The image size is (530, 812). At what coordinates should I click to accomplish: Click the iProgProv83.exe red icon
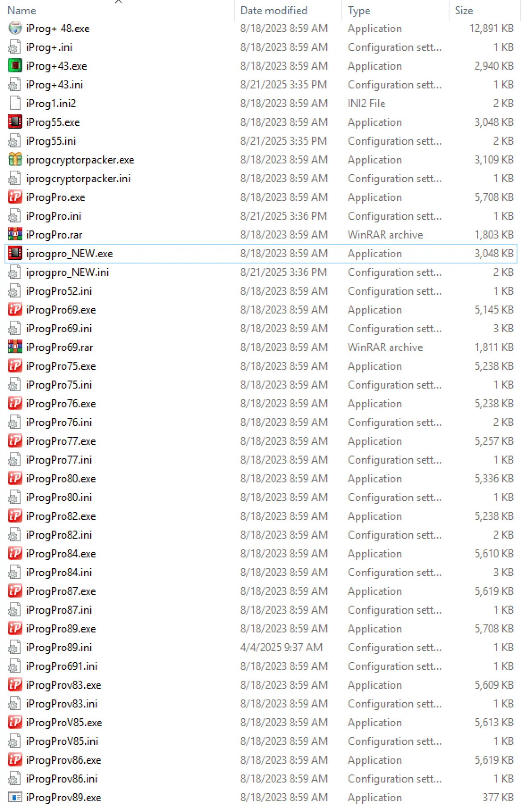(15, 685)
